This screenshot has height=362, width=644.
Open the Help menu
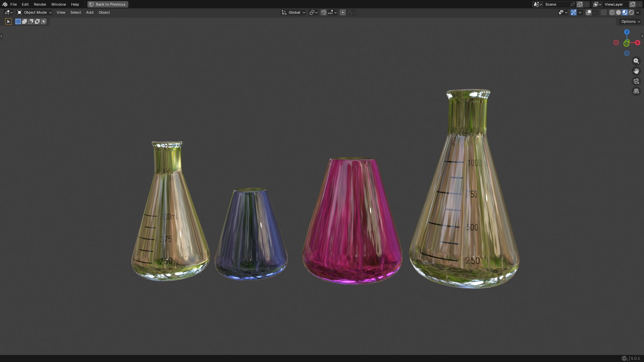tap(75, 4)
